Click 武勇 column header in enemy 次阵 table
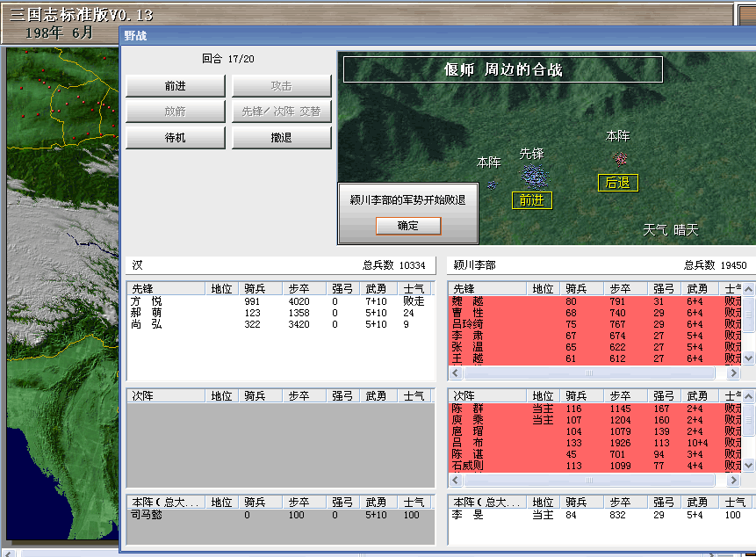 (698, 396)
